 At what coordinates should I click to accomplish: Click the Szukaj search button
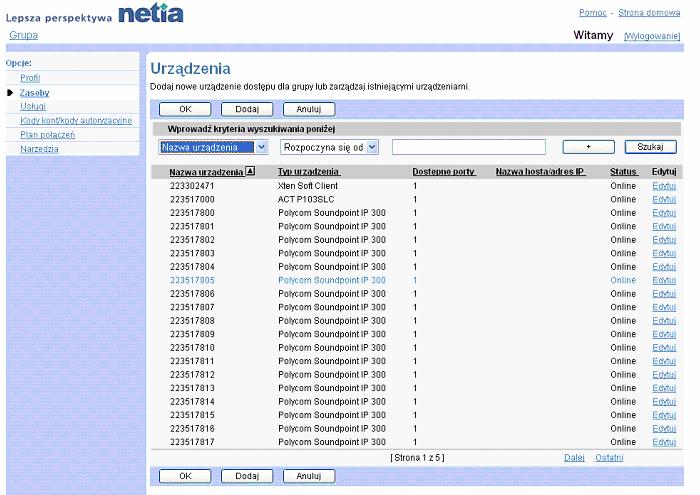[650, 147]
